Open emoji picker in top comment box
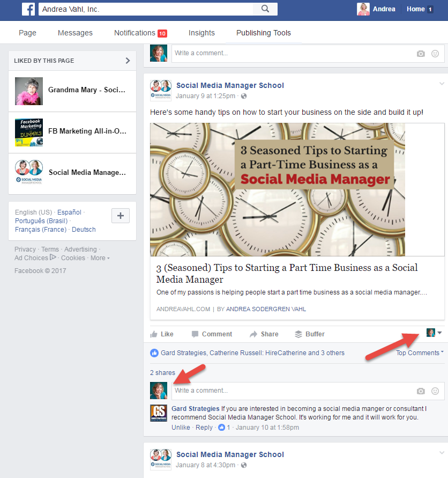Screen dimensions: 448x478 [x=435, y=54]
